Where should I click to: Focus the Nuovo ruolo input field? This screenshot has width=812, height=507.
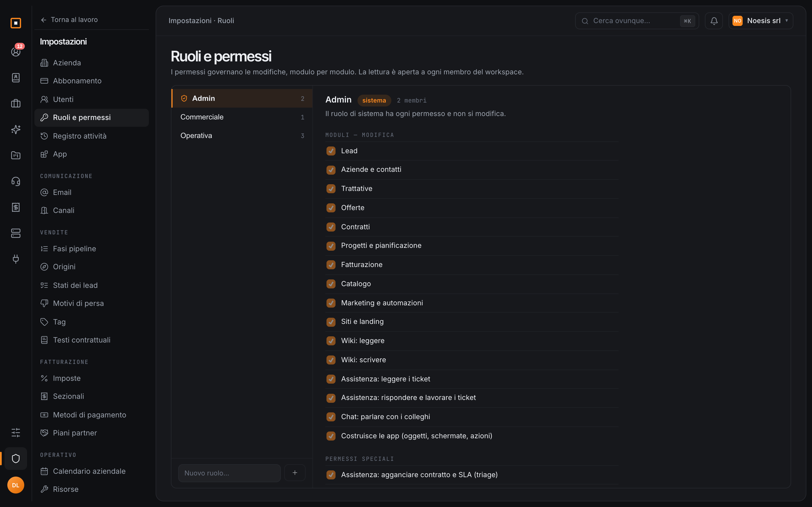pyautogui.click(x=230, y=473)
